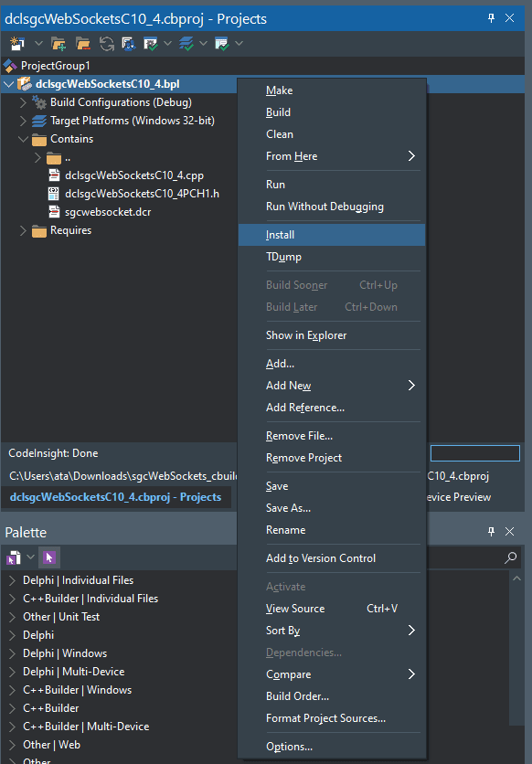Pin the Projects panel

pyautogui.click(x=491, y=18)
